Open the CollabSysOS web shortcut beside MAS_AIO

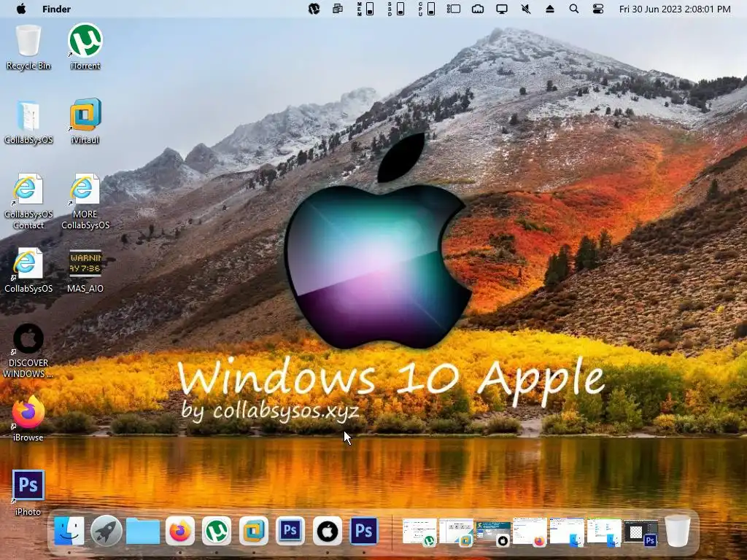pos(28,270)
